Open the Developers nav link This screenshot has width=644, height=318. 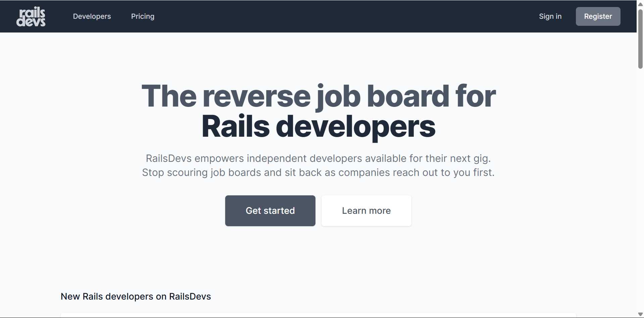click(92, 16)
